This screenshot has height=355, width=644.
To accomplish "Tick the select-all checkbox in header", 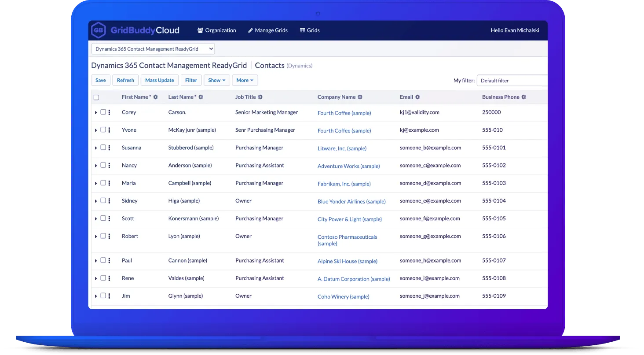I will [x=96, y=97].
